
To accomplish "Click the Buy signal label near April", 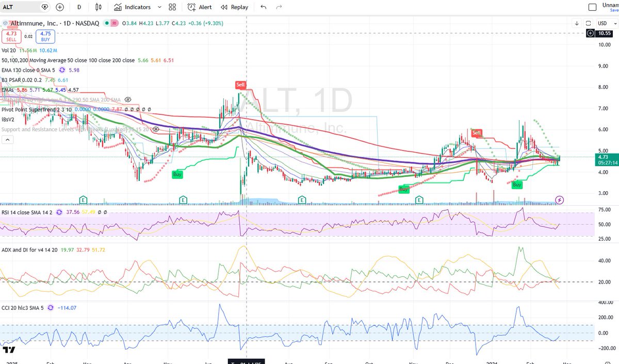I will (177, 174).
